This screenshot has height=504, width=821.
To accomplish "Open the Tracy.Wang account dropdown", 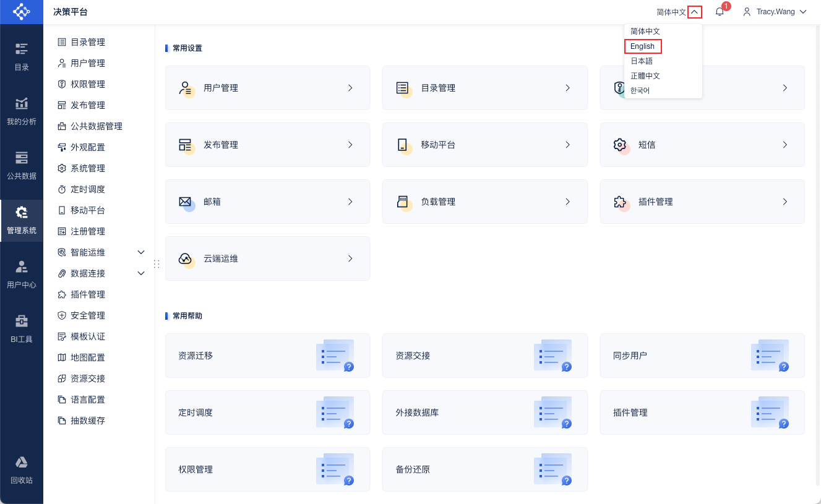I will (x=775, y=12).
